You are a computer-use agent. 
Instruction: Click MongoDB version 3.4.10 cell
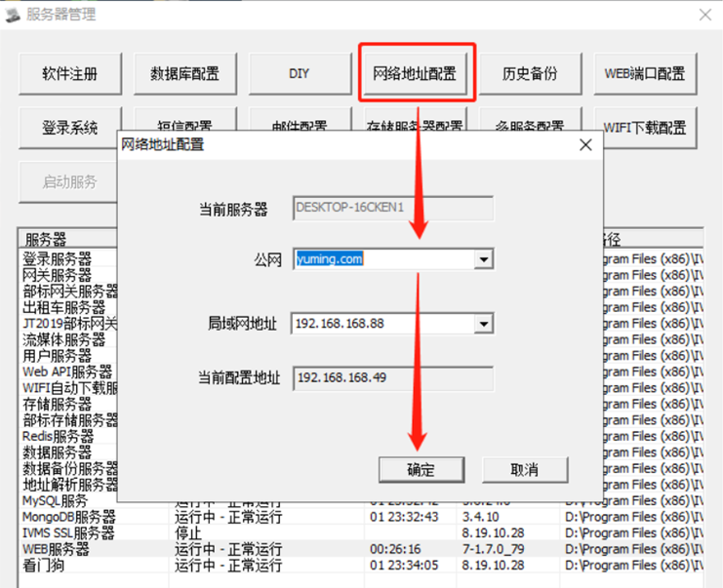point(480,517)
